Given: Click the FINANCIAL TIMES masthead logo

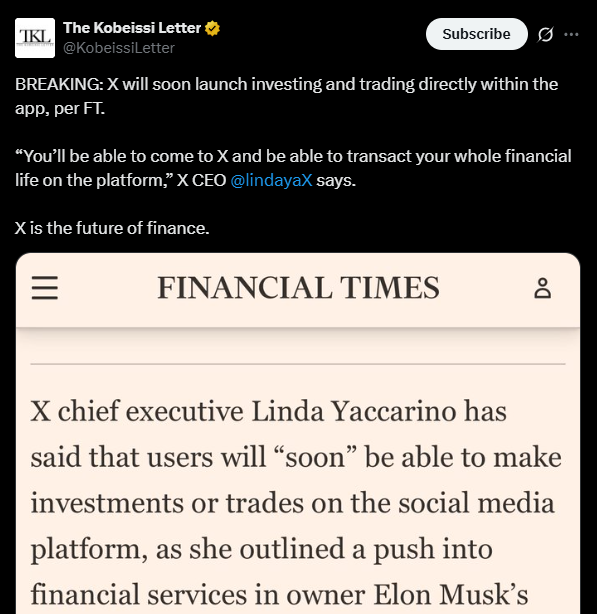Looking at the screenshot, I should point(298,288).
